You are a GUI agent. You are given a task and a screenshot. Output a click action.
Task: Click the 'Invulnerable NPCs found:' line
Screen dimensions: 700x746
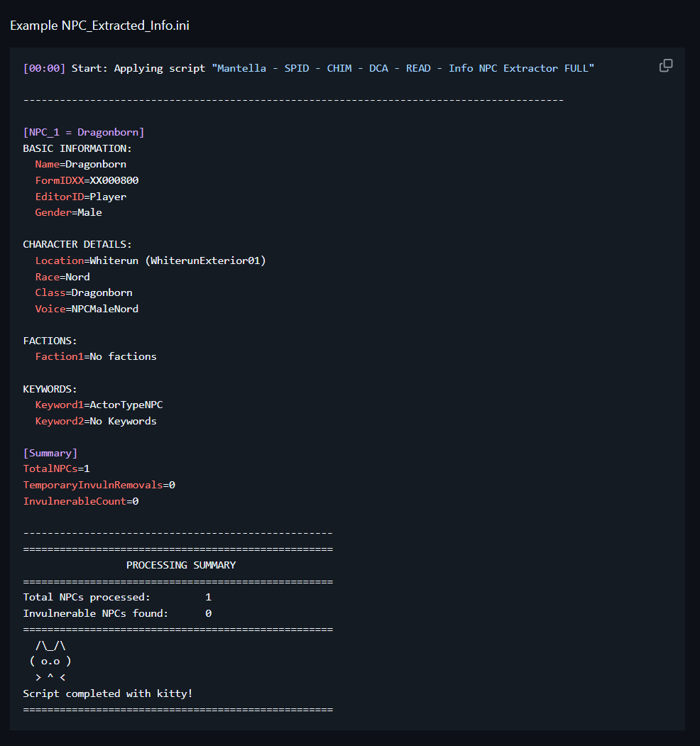point(117,613)
